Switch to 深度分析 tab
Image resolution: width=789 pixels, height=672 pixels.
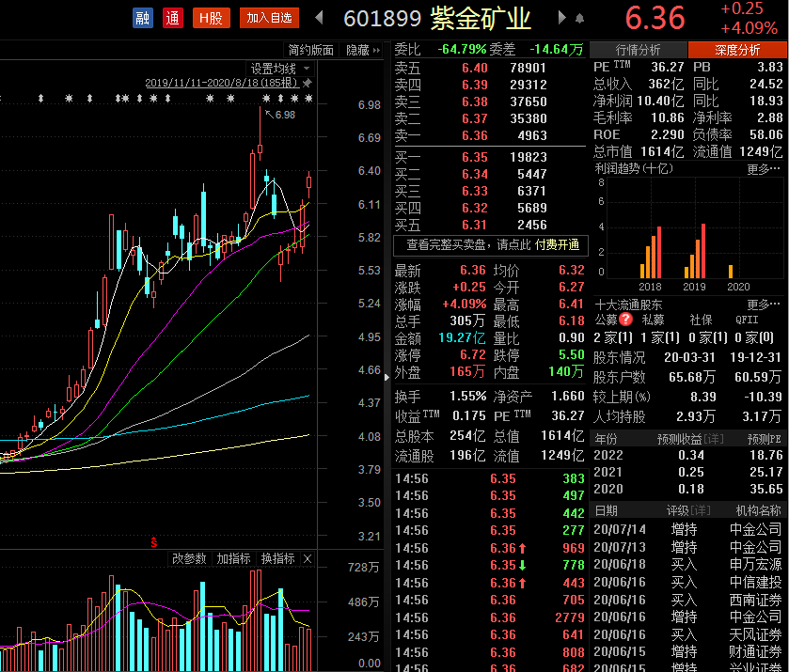(737, 50)
